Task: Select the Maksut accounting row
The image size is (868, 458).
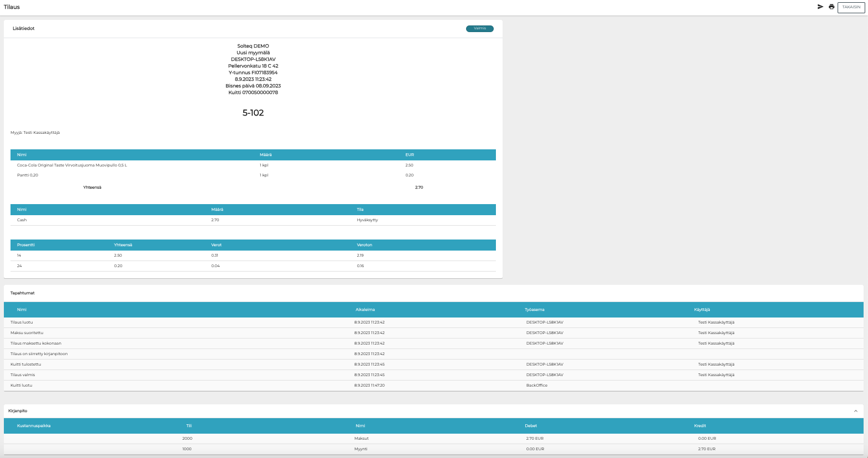Action: 361,439
